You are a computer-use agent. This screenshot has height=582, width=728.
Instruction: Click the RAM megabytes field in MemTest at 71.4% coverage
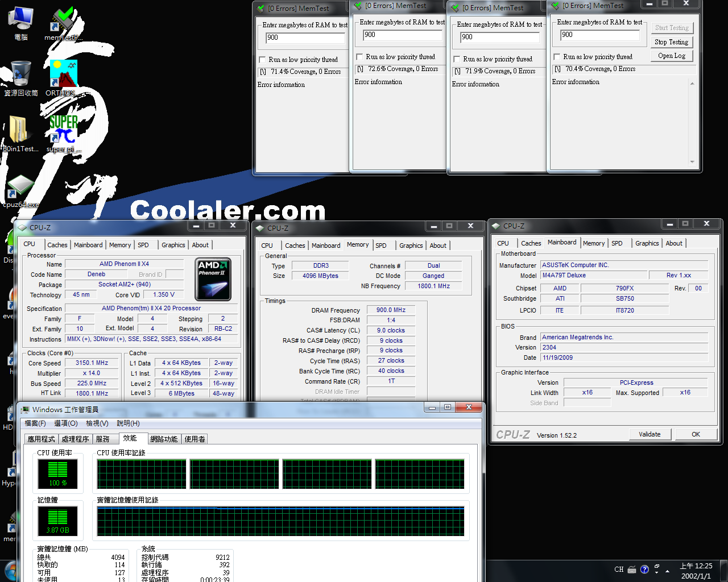[x=305, y=38]
